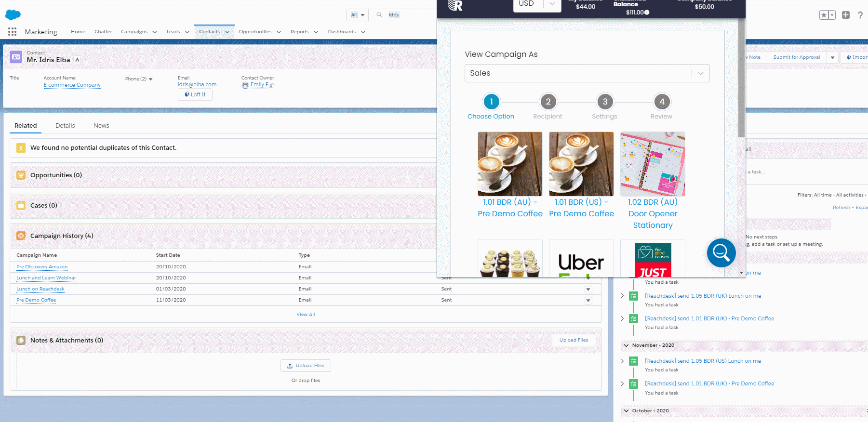
Task: Click task icon for 1.05 BDR (US) Lunch on me
Action: pyautogui.click(x=634, y=361)
